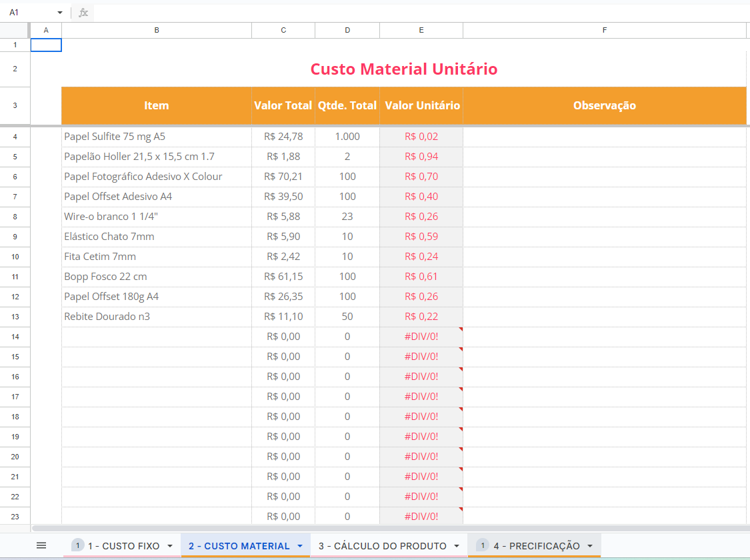Viewport: 750px width, 560px height.
Task: Open the all sheets list menu
Action: point(41,545)
